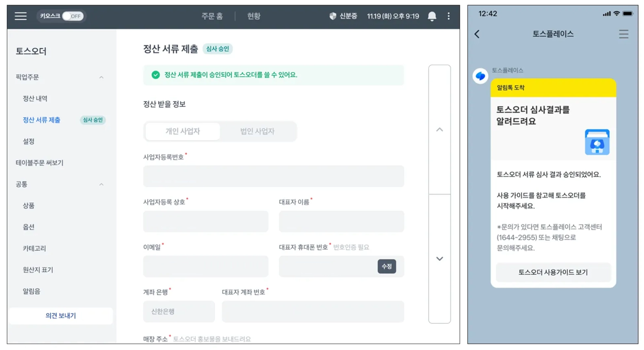The image size is (644, 350).
Task: Click the 대표자 이름 input field
Action: pos(341,221)
